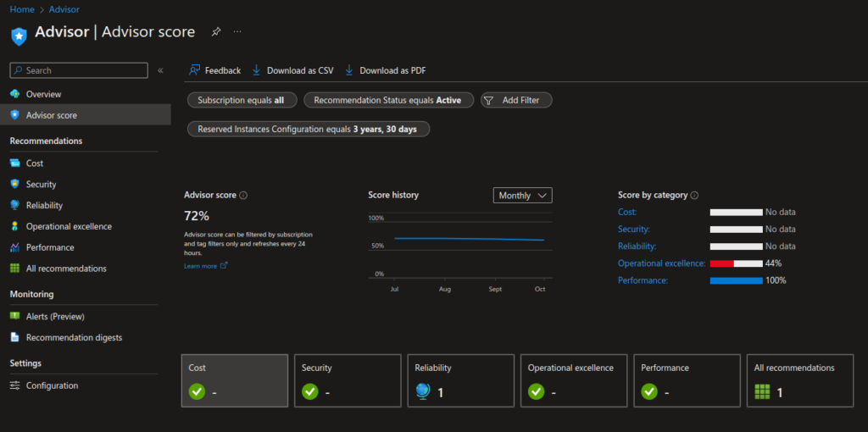Click the Configuration sliders icon
This screenshot has height=432, width=868.
pyautogui.click(x=15, y=385)
